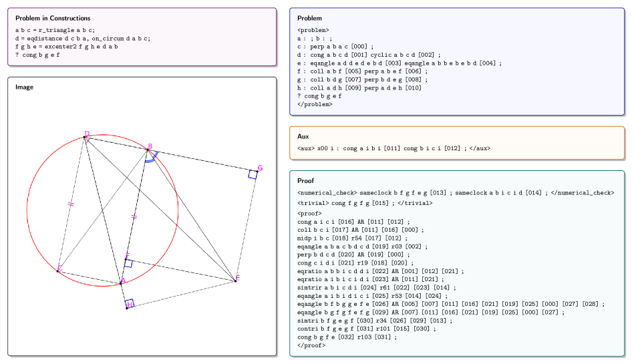The image size is (632, 364).
Task: Click point label H in the diagram
Action: point(130,305)
